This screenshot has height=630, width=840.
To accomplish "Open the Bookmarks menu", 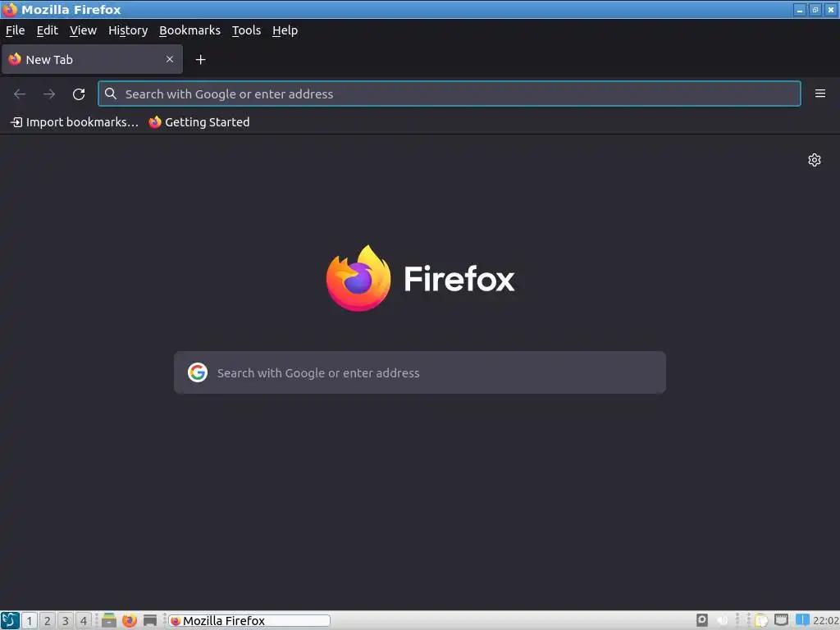I will (189, 30).
